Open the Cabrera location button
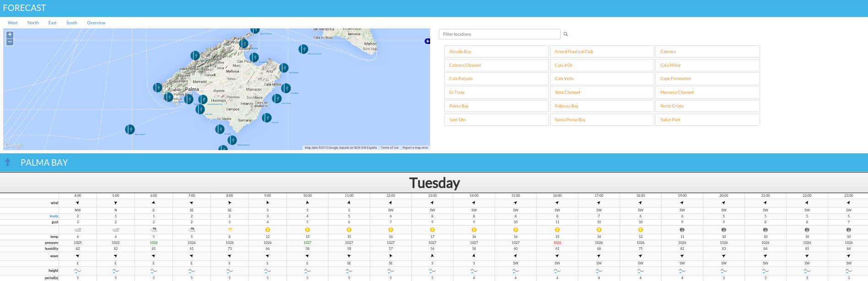Screen dimensions: 868x281 (708, 52)
